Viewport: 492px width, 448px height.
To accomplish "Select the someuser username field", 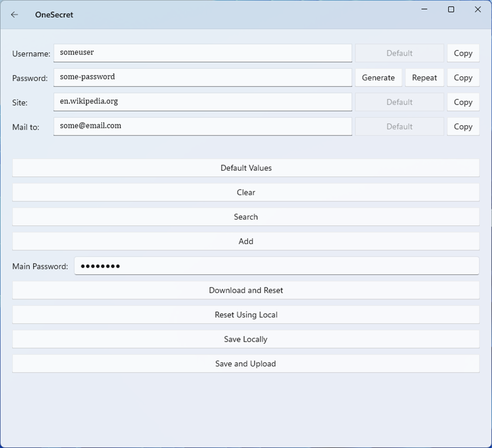I will click(202, 53).
